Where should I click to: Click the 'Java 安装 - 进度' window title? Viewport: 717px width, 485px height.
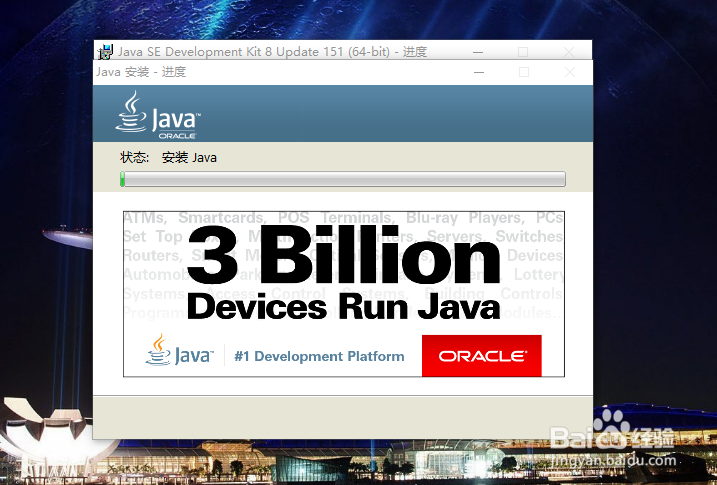141,72
